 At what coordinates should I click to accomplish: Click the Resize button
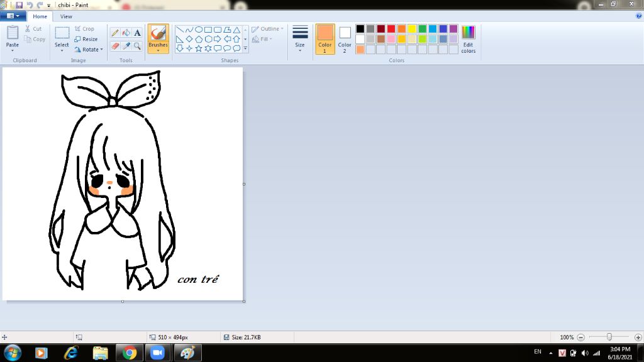coord(86,39)
